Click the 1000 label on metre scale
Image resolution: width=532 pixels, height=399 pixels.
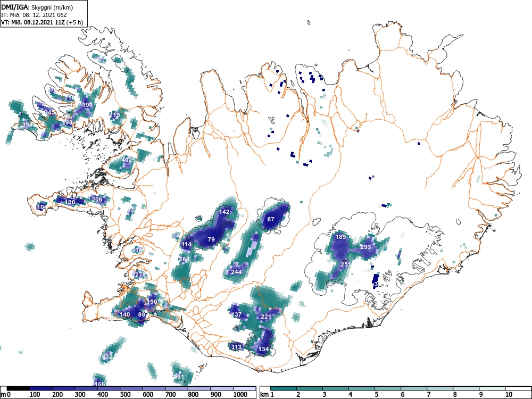(240, 395)
